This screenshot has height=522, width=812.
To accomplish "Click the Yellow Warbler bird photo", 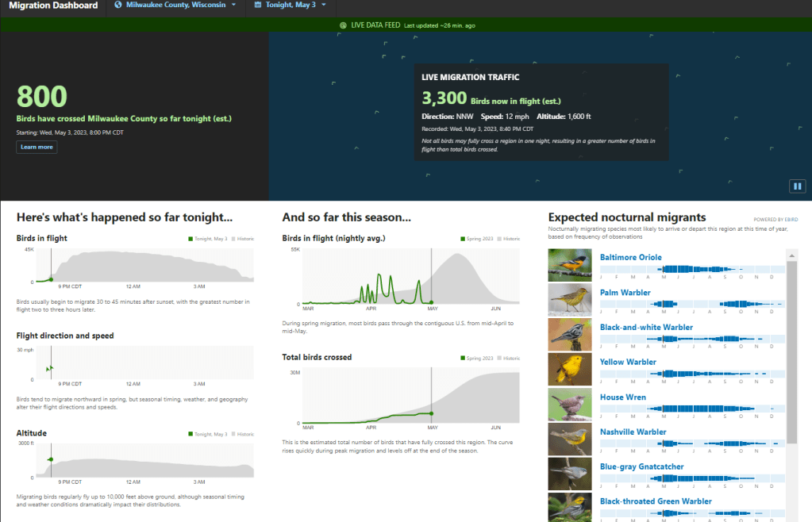I will click(570, 370).
